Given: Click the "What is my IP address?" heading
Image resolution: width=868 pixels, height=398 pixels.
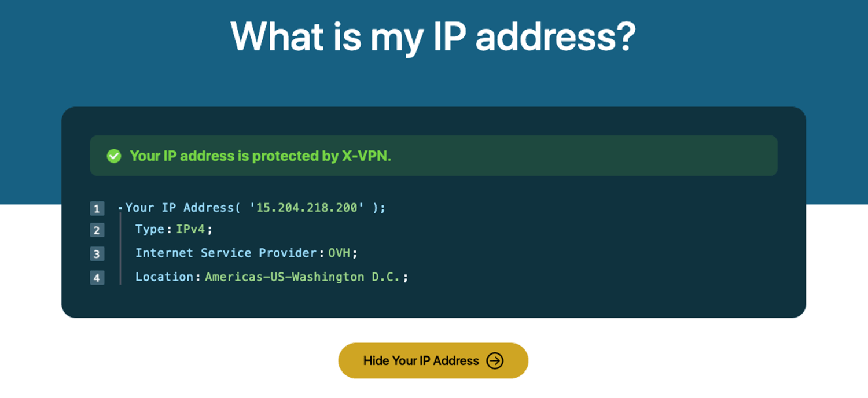Looking at the screenshot, I should (x=433, y=37).
